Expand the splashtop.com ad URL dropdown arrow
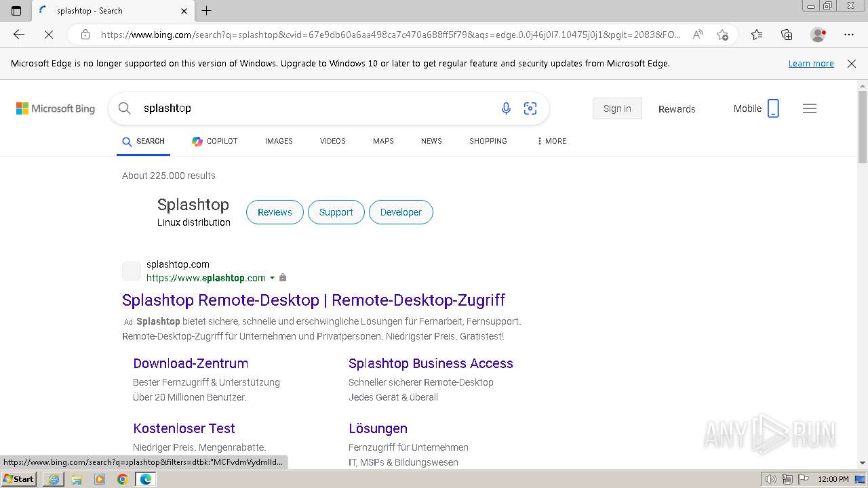The image size is (868, 488). (273, 278)
